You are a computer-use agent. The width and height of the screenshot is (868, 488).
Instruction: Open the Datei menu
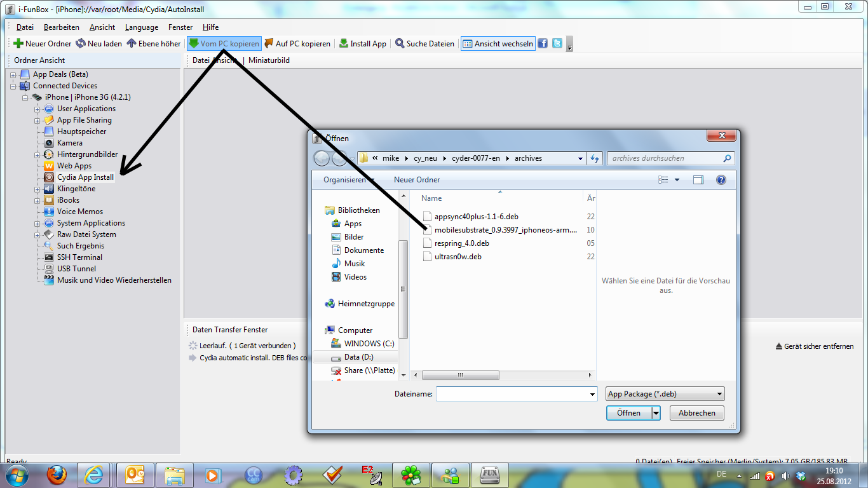point(25,27)
